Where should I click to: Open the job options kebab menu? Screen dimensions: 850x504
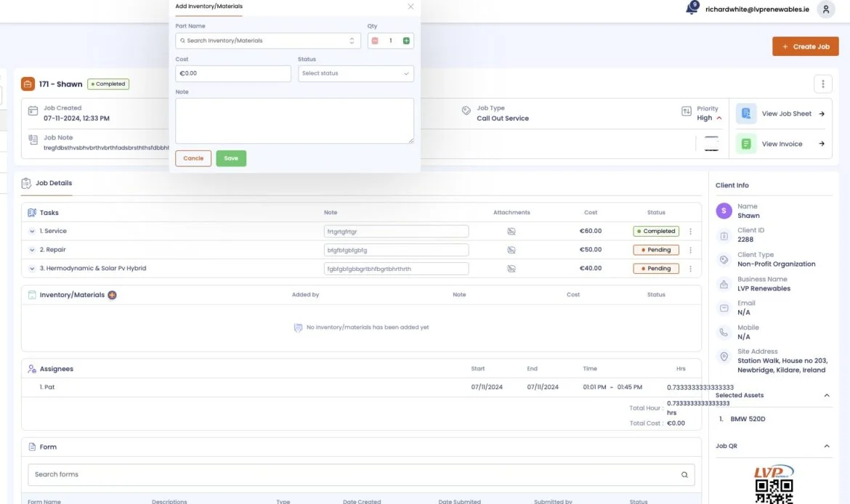pyautogui.click(x=822, y=84)
